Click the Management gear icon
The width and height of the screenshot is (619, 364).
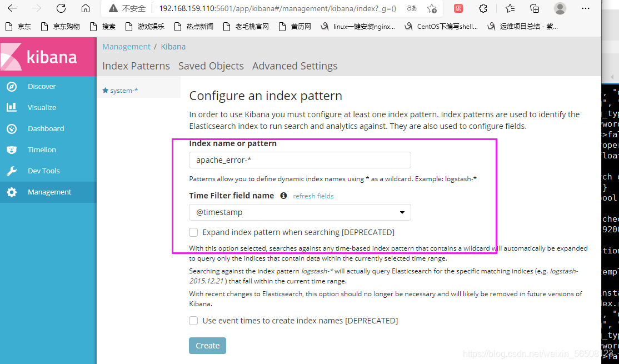click(x=12, y=192)
